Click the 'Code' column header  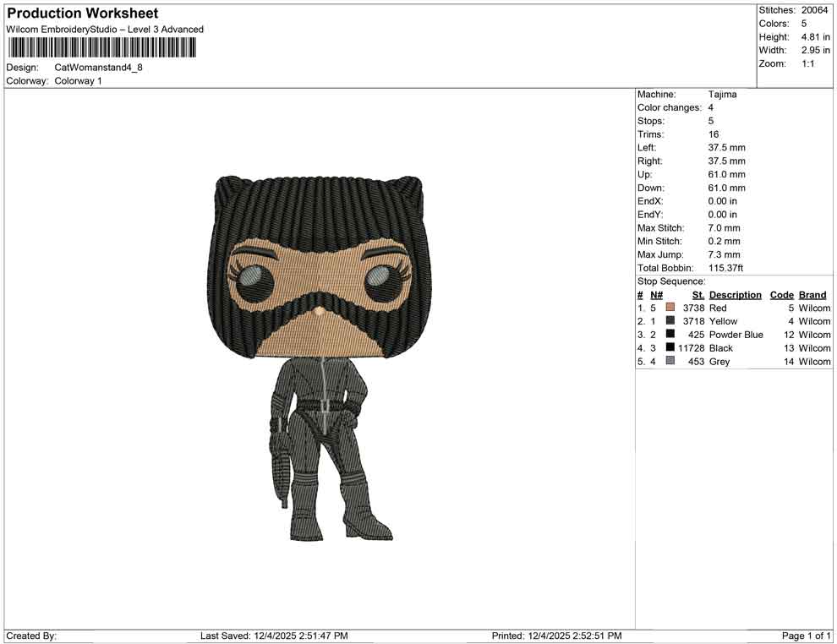coord(781,294)
